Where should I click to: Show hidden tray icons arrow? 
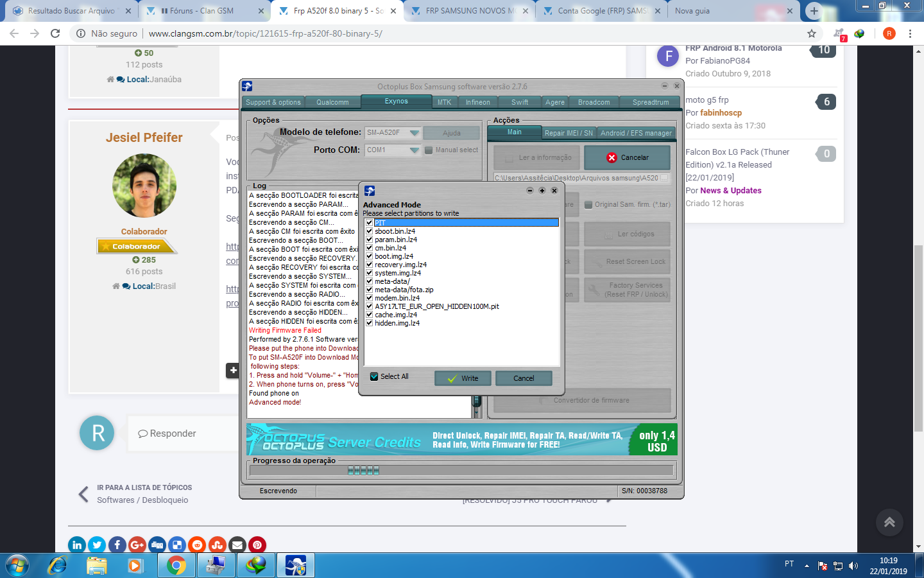point(807,566)
